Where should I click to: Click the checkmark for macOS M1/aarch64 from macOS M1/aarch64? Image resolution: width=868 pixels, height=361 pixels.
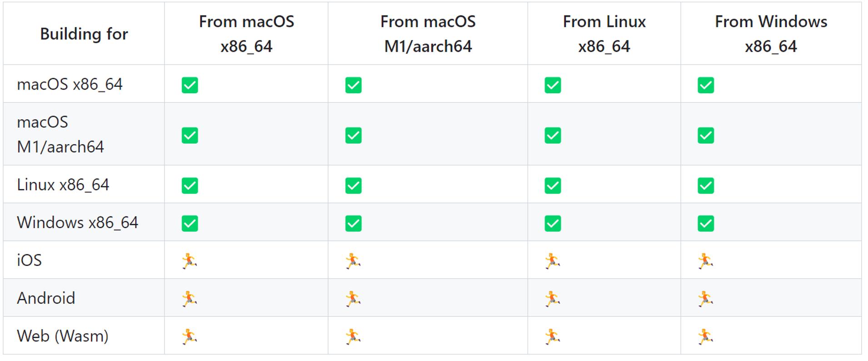(x=353, y=135)
